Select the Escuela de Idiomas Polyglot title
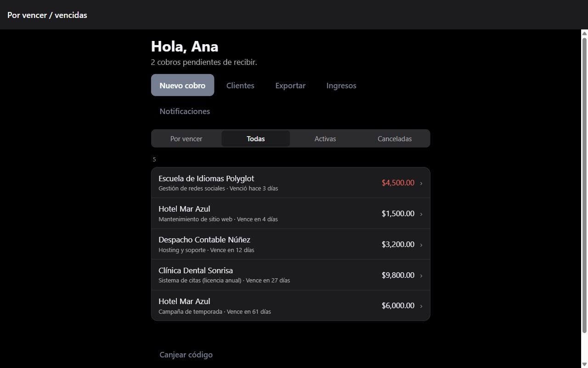588x368 pixels. click(206, 178)
